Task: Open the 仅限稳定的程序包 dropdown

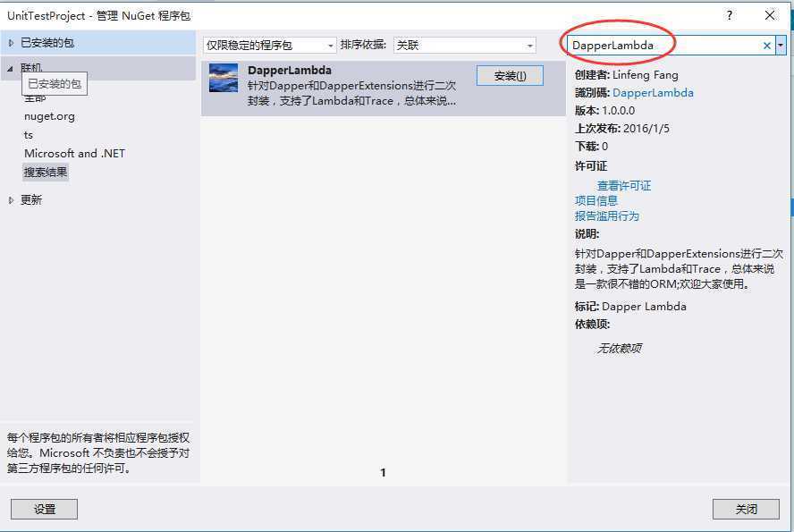Action: 270,46
